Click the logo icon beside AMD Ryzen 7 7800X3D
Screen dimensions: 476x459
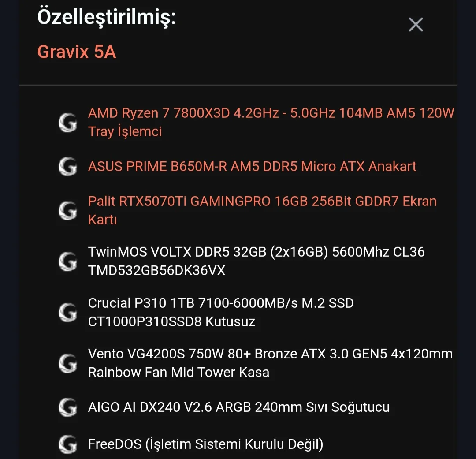(68, 123)
